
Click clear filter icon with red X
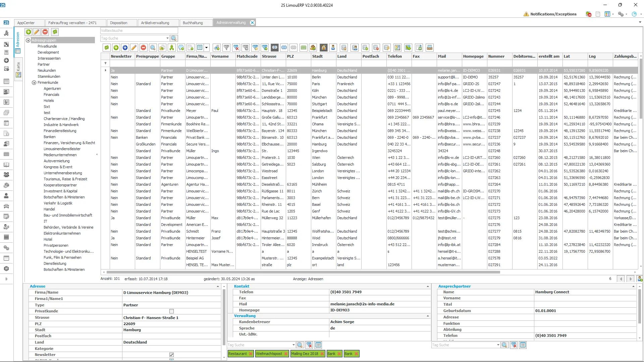236,48
